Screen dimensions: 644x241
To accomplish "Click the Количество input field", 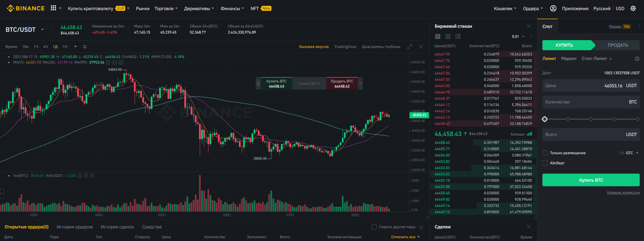I will 591,102.
